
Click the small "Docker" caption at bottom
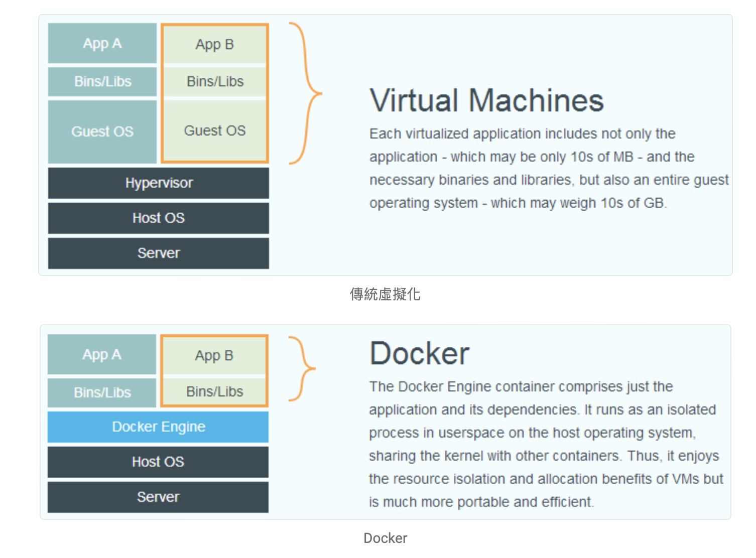tap(385, 538)
